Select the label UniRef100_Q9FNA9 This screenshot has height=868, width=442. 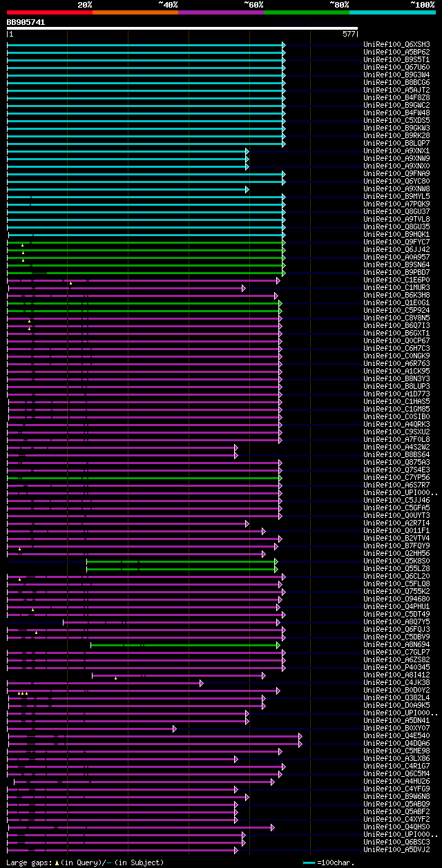point(396,173)
